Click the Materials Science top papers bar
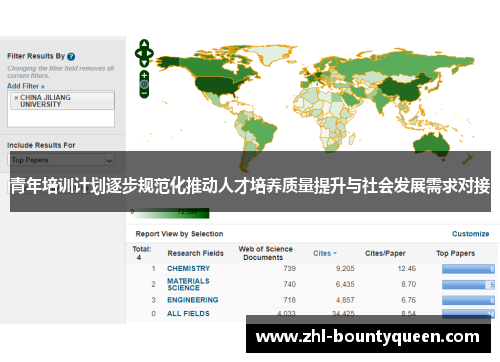This screenshot has width=500, height=362. 468,285
